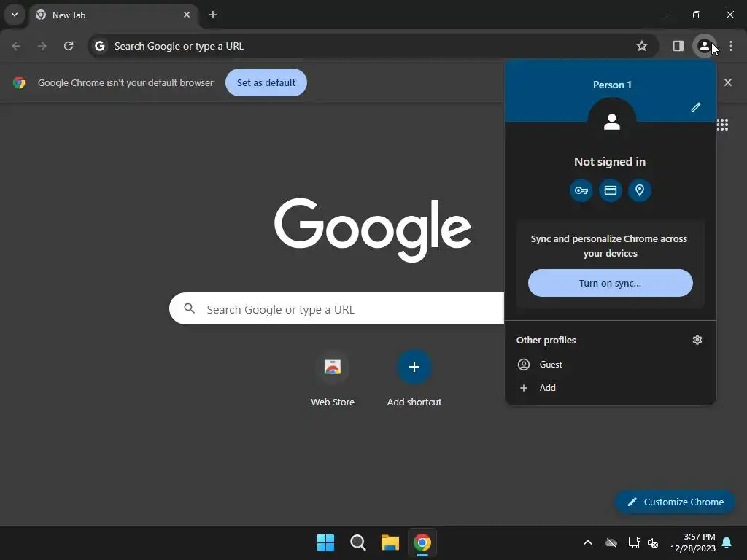
Task: Click Chrome icon in taskbar
Action: tap(422, 542)
